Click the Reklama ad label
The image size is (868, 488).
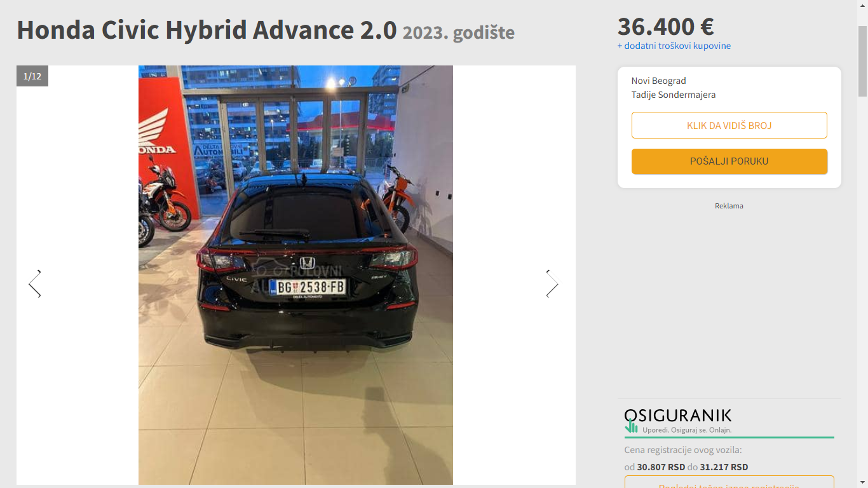click(729, 206)
